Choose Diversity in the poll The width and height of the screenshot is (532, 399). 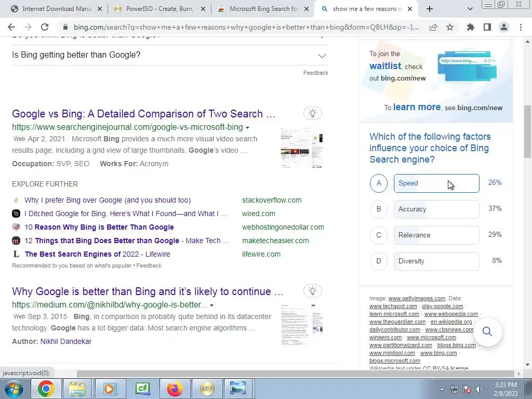click(x=436, y=261)
